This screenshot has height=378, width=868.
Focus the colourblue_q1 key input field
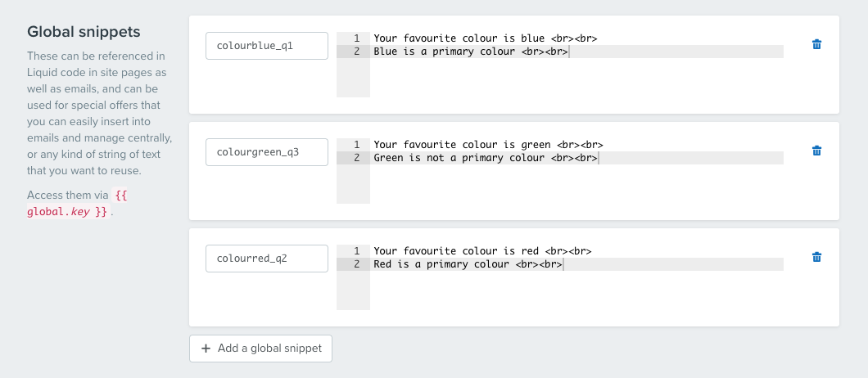(267, 45)
